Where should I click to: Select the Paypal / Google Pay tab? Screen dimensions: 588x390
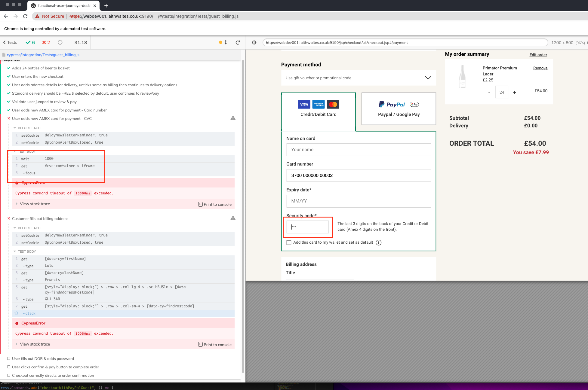[399, 109]
